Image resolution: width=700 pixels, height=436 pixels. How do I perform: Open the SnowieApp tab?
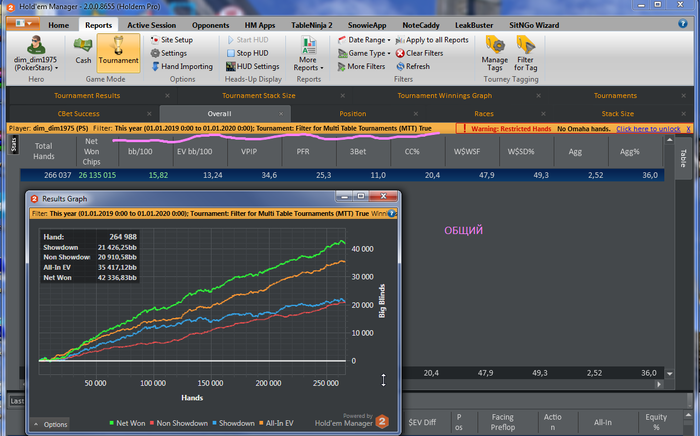pyautogui.click(x=367, y=25)
